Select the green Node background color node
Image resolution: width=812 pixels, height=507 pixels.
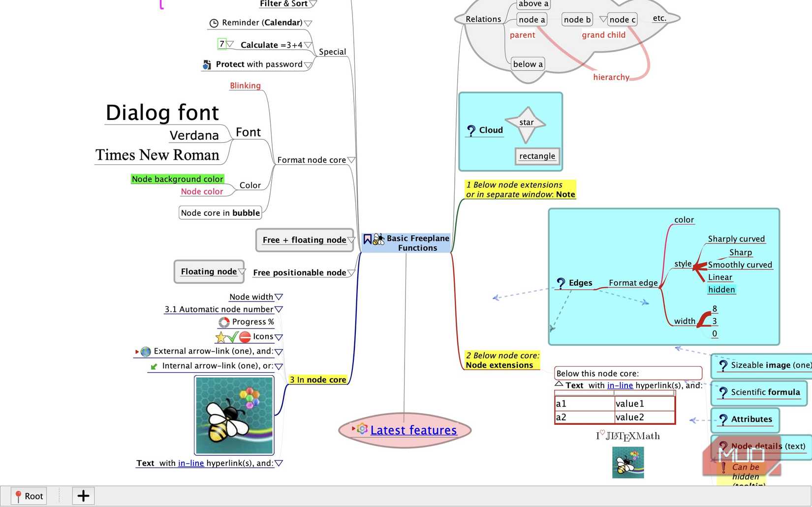coord(177,179)
